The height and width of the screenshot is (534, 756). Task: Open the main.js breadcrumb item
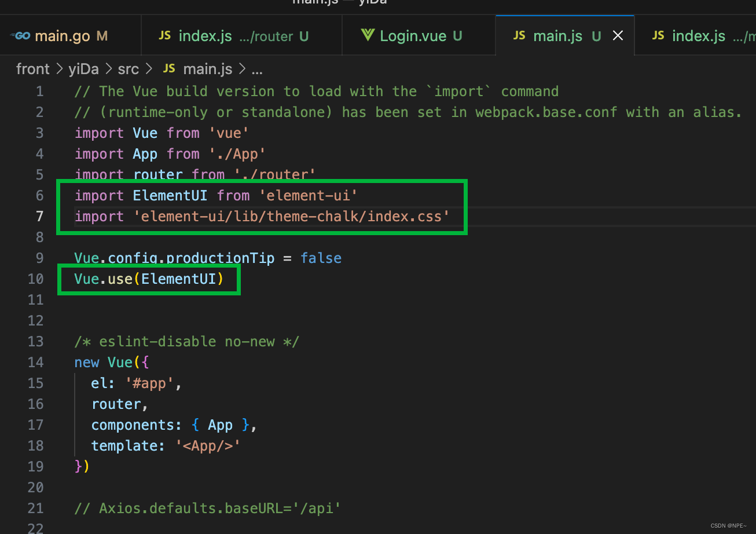pyautogui.click(x=208, y=69)
